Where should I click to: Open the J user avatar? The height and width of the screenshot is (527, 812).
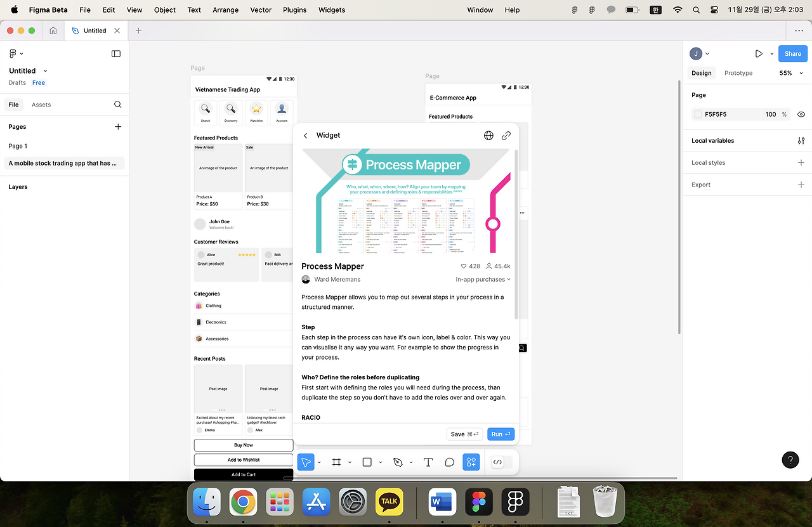696,54
